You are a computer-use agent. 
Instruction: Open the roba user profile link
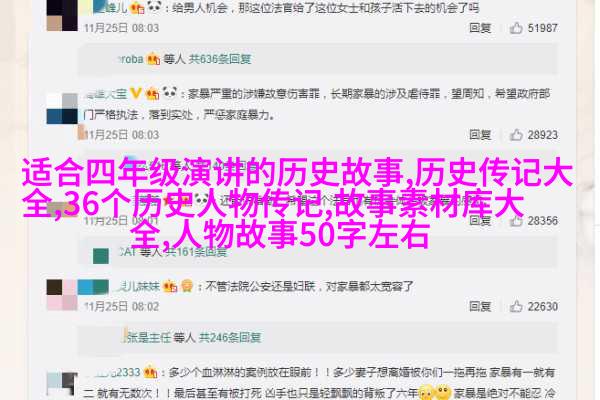point(131,59)
